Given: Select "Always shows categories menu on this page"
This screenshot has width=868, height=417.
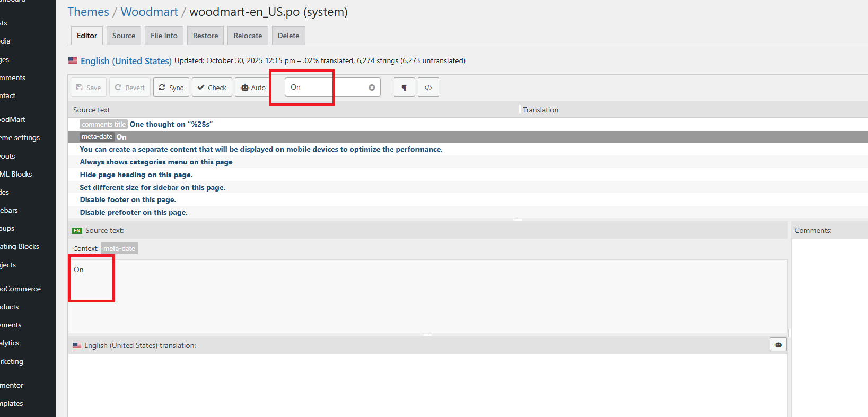Looking at the screenshot, I should [468, 162].
